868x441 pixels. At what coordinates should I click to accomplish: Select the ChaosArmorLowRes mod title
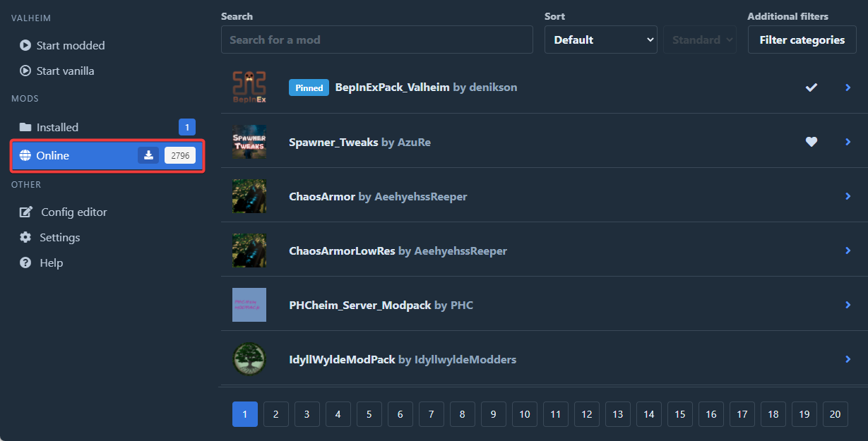click(x=398, y=250)
